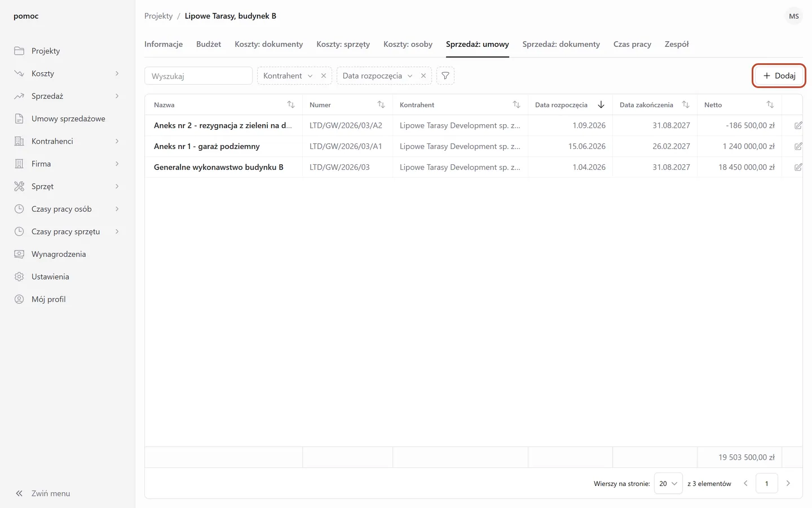Click the Czasy pracy osób clock icon

pos(19,209)
